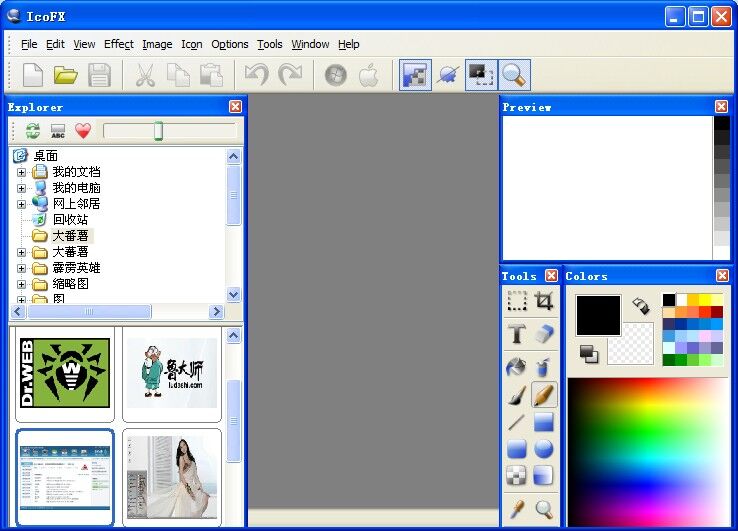Image resolution: width=738 pixels, height=531 pixels.
Task: Expand the 缩略图 folder node
Action: [22, 284]
